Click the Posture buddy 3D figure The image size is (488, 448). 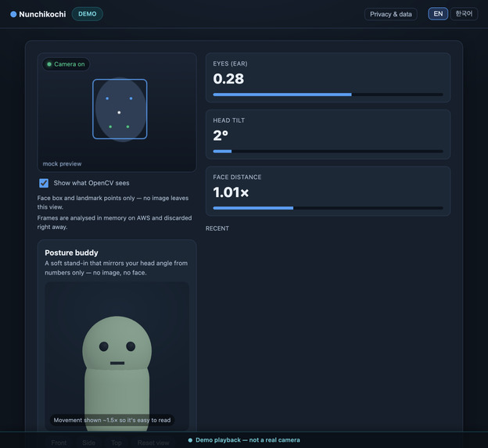click(117, 374)
